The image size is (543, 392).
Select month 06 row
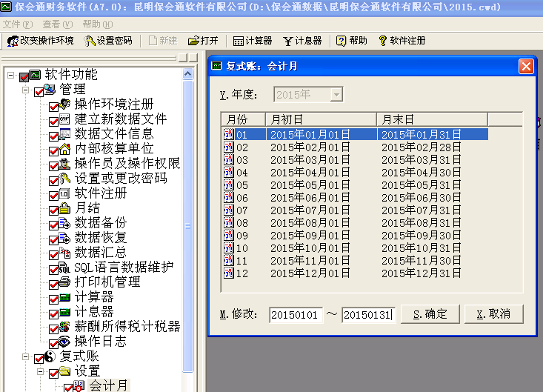pyautogui.click(x=356, y=197)
